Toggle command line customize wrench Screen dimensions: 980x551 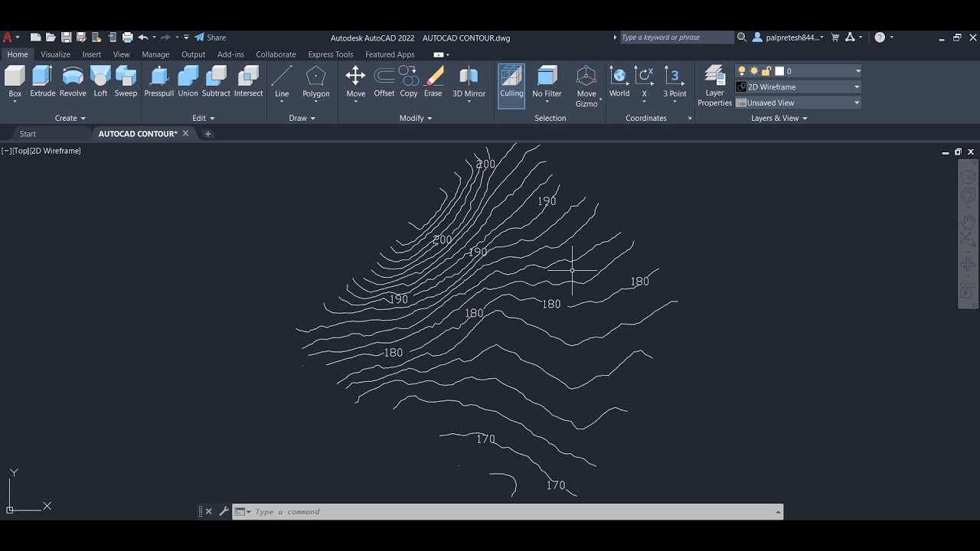click(224, 511)
